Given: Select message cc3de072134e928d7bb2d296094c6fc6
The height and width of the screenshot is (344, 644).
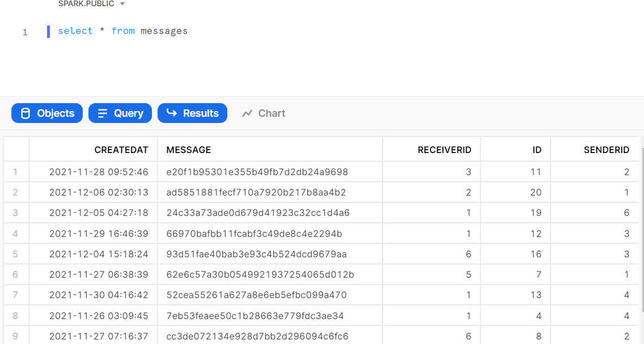Looking at the screenshot, I should (270, 336).
